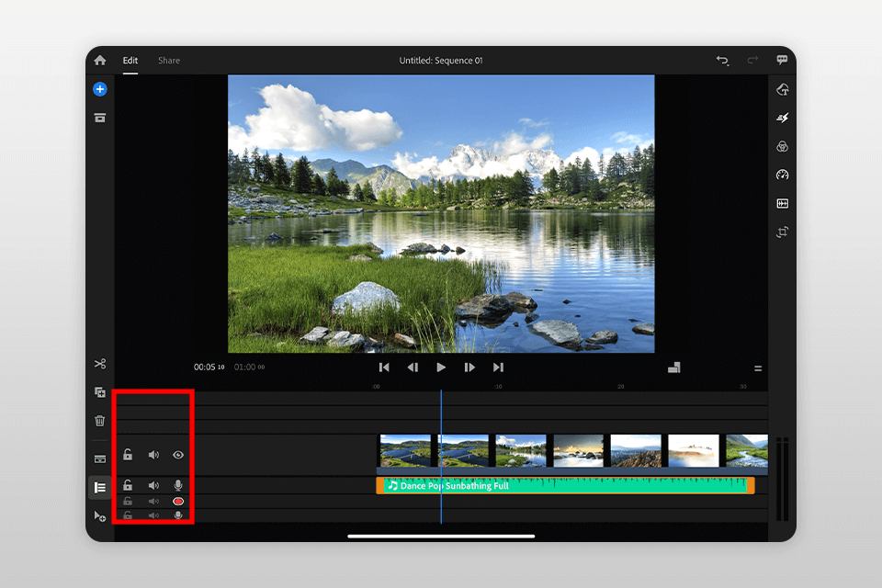Image resolution: width=882 pixels, height=588 pixels.
Task: Open the project assets panel below plus button
Action: click(99, 118)
